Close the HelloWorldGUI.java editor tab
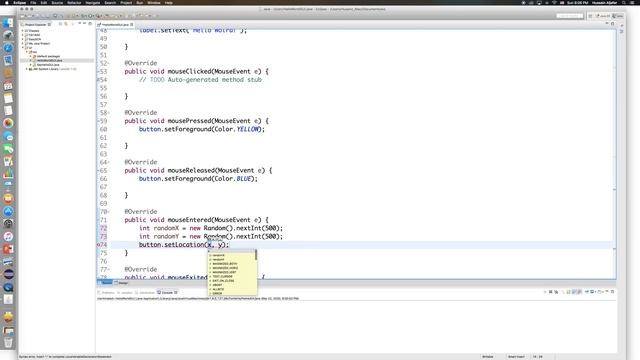 tap(131, 24)
